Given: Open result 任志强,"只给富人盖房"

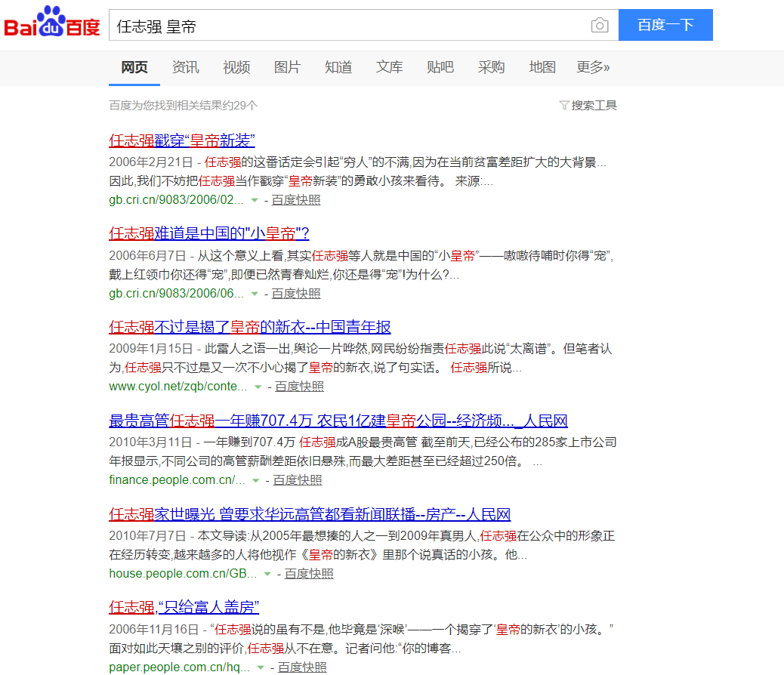Looking at the screenshot, I should coord(184,608).
